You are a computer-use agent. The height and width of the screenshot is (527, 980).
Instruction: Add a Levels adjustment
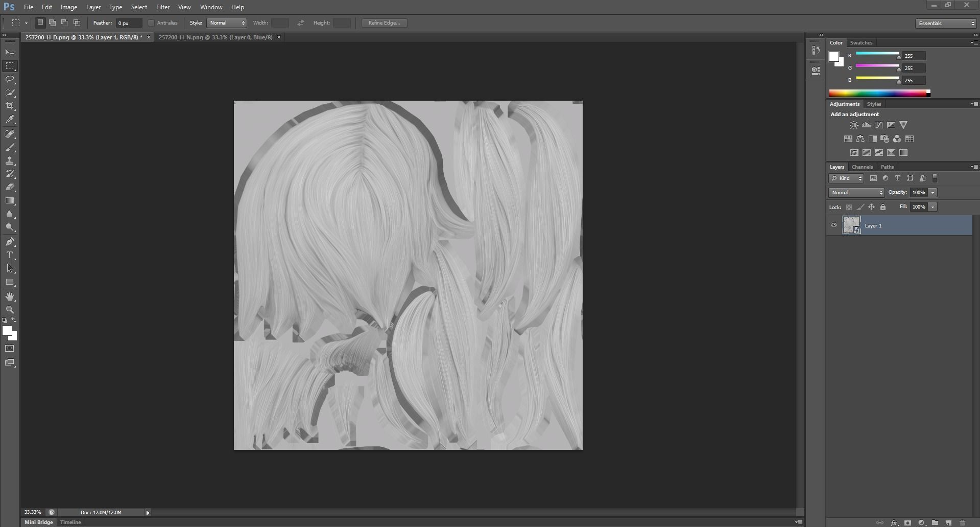point(867,125)
